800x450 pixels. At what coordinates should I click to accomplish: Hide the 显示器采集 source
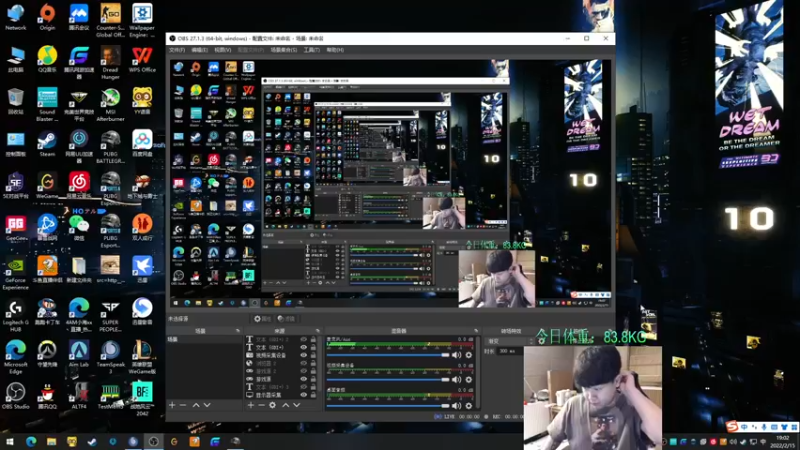[x=304, y=395]
